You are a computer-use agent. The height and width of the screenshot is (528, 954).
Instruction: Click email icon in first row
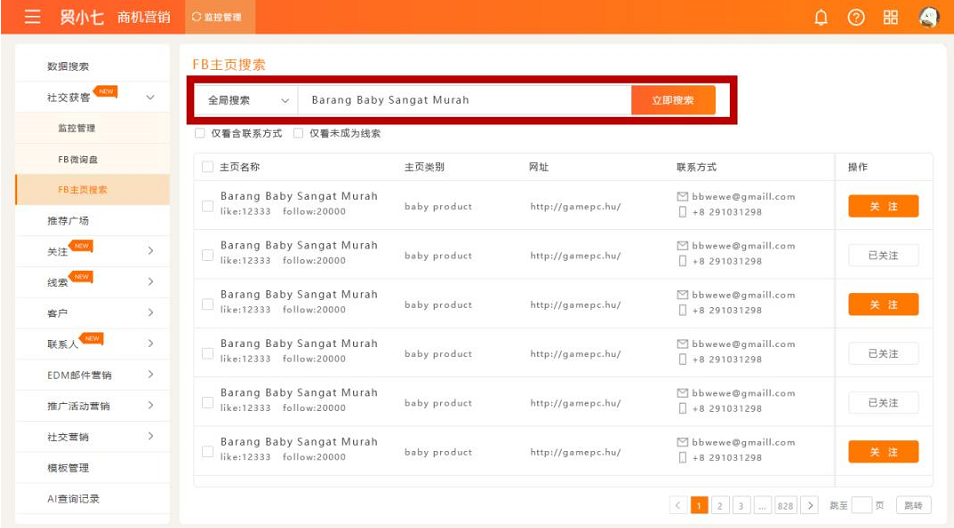[x=682, y=196]
